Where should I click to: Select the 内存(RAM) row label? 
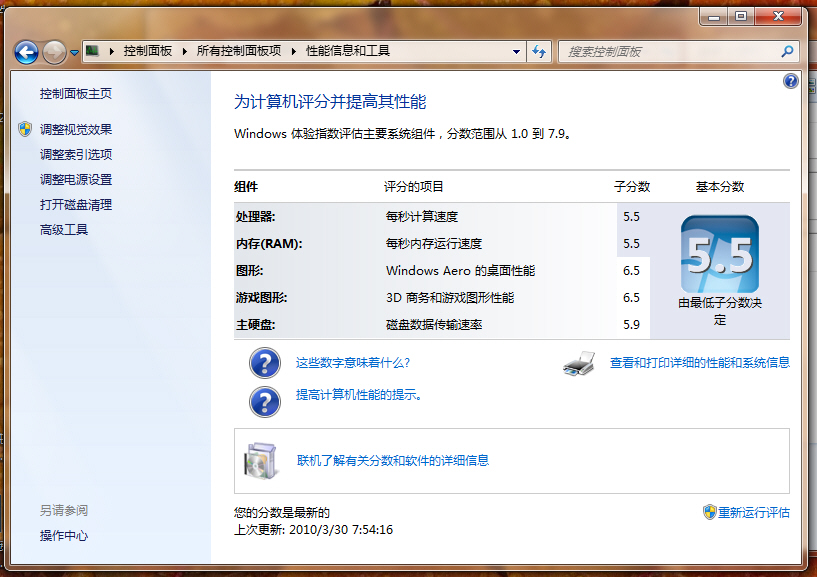coord(269,243)
